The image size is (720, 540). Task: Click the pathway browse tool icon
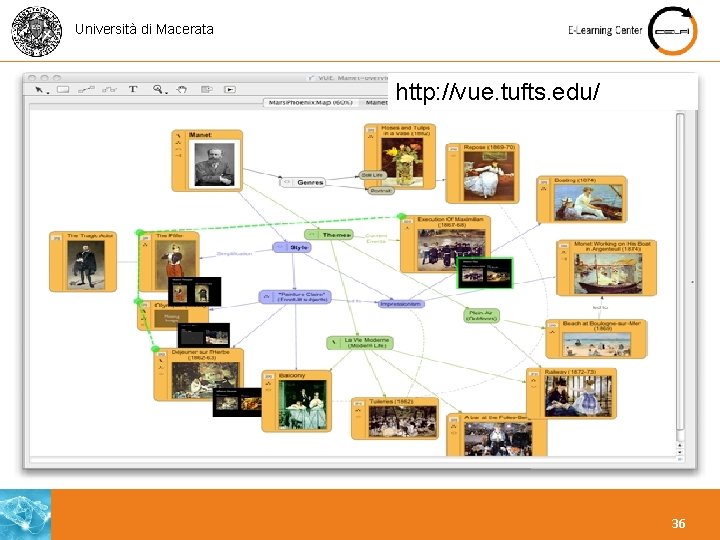207,90
